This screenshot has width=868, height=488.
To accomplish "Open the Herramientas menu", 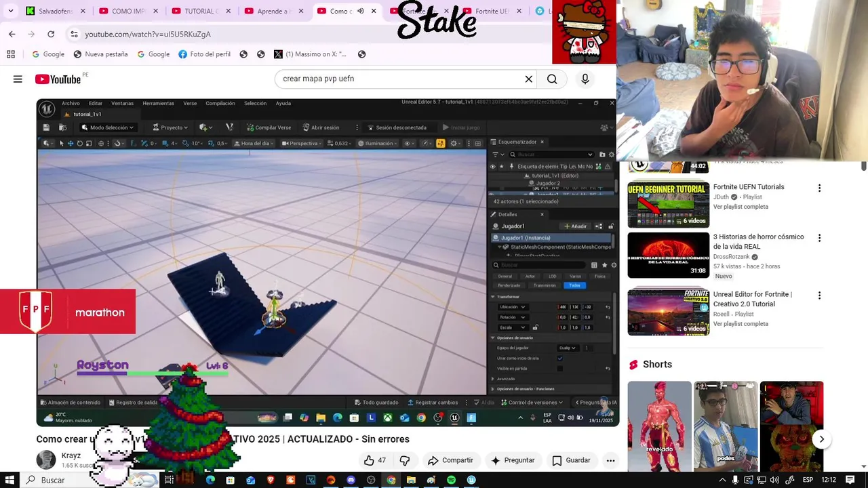I will 158,103.
